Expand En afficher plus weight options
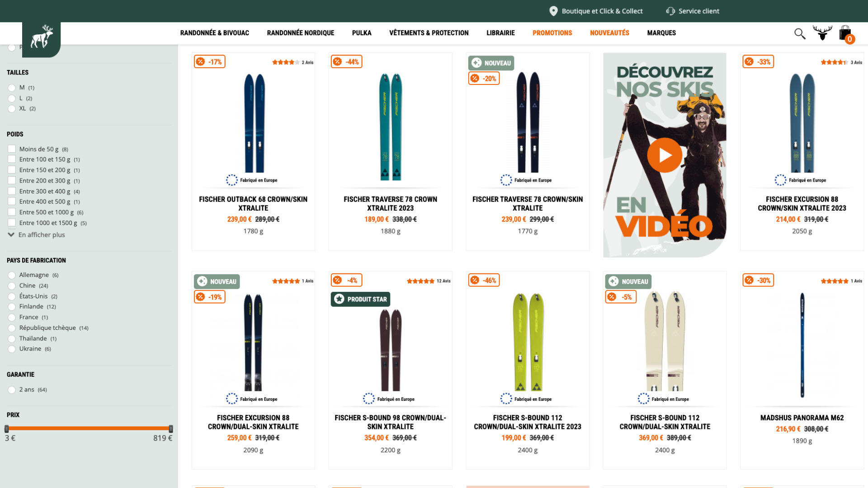This screenshot has width=868, height=488. point(37,235)
